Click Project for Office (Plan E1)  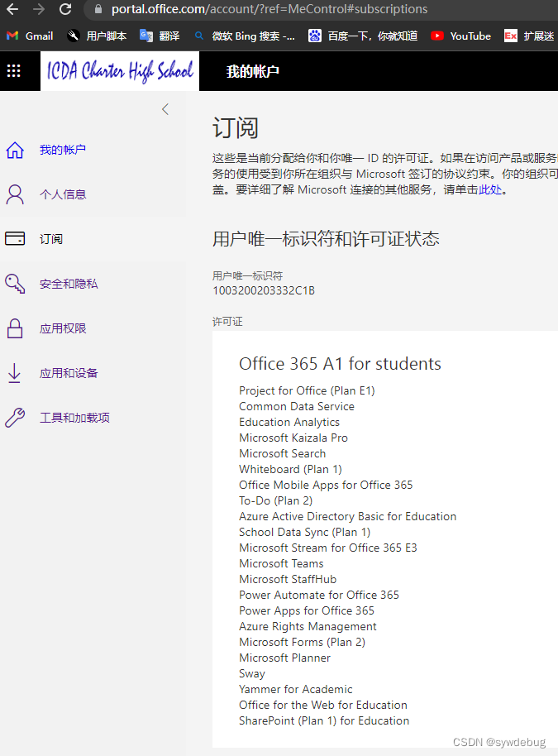point(307,390)
